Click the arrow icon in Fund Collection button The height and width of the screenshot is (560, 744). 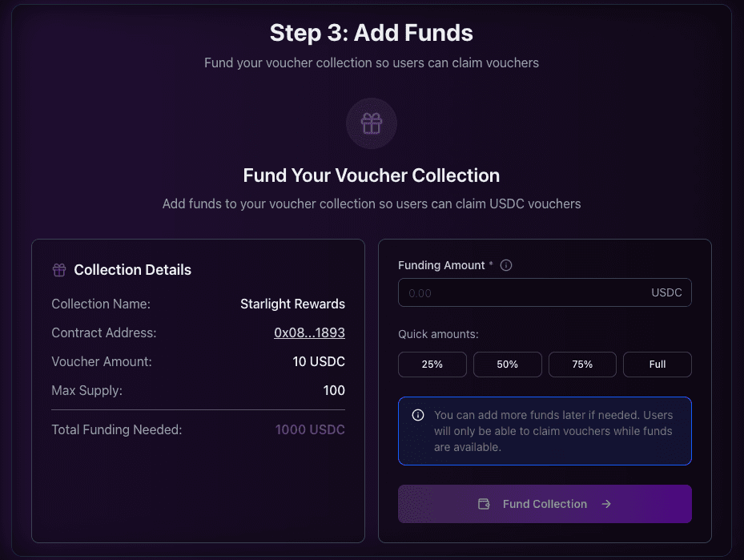click(606, 504)
